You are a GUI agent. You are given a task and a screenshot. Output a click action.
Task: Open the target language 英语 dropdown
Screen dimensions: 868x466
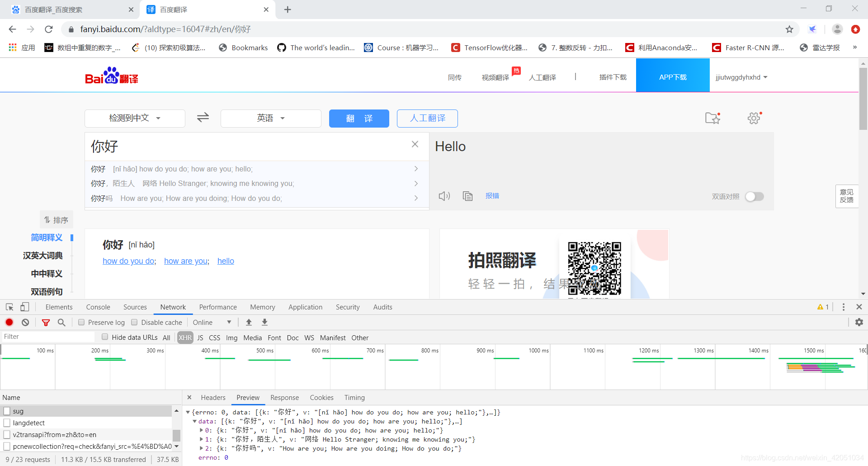pos(271,118)
